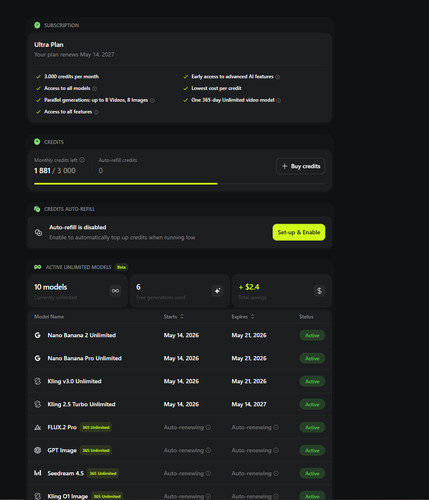Image resolution: width=429 pixels, height=500 pixels.
Task: Click infinity icon in the 10 models card
Action: [x=115, y=291]
